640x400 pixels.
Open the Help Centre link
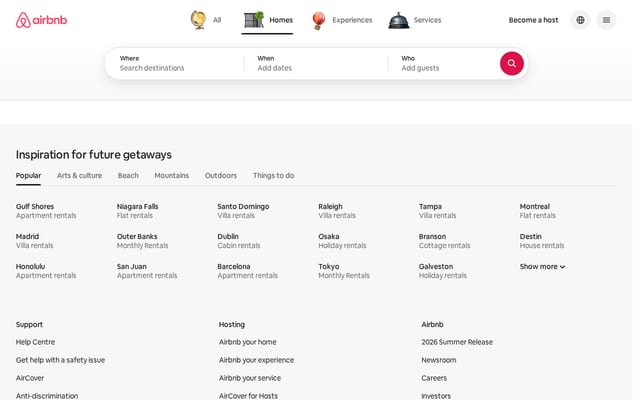[x=35, y=342]
